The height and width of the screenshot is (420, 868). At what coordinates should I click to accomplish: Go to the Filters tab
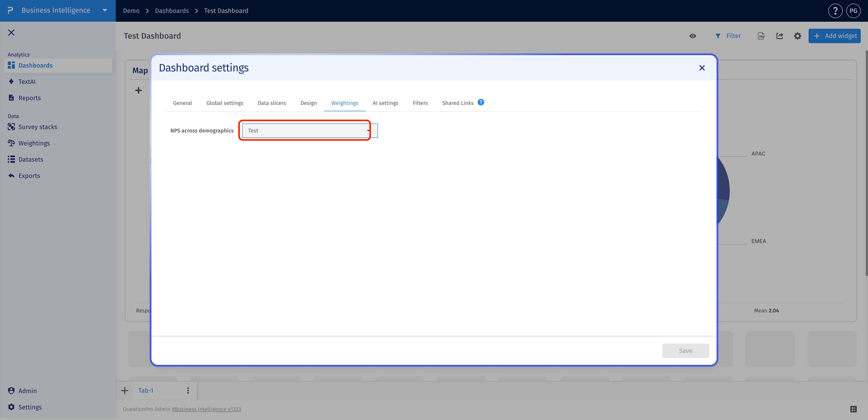click(420, 103)
